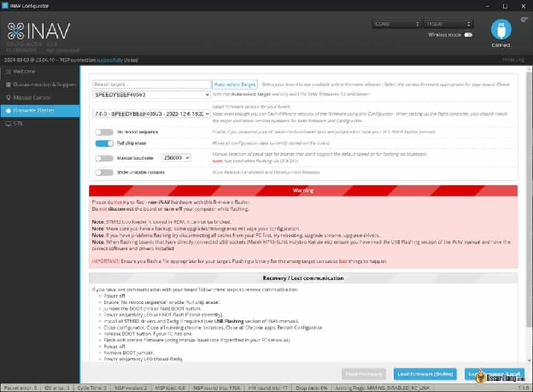Image resolution: width=533 pixels, height=392 pixels.
Task: Click the No reboot sequence label
Action: pyautogui.click(x=138, y=132)
